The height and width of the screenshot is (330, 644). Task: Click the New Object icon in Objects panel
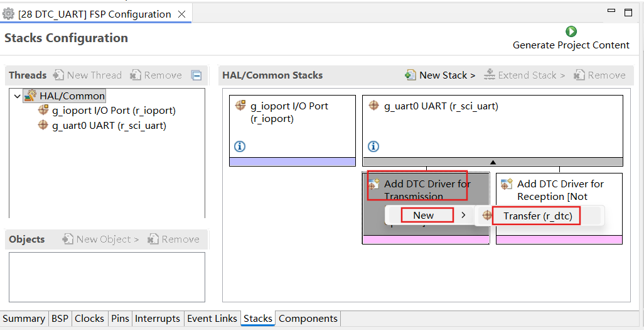(x=68, y=239)
